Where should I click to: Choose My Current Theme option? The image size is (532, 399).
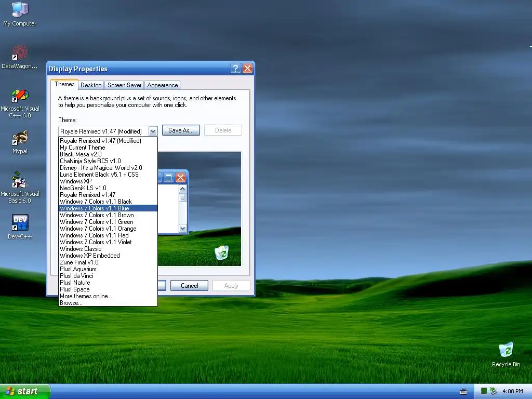[108, 148]
